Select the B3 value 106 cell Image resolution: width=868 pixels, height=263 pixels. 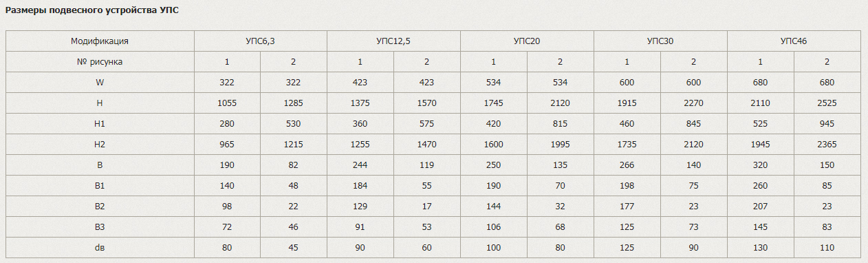(x=494, y=227)
